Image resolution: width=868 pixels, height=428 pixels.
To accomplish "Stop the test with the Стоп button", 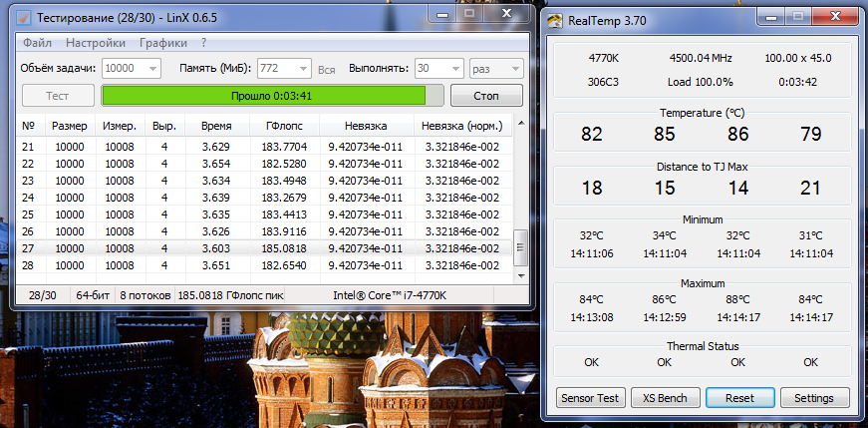I will pos(486,96).
